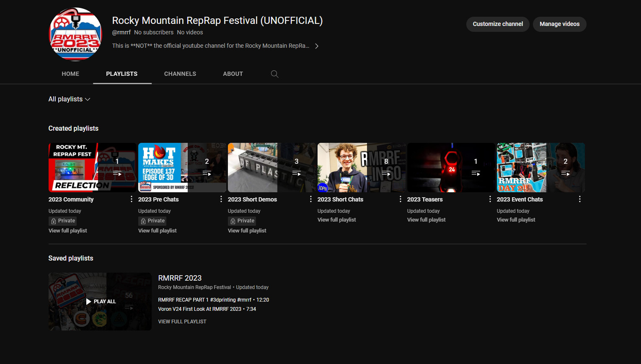Image resolution: width=641 pixels, height=364 pixels.
Task: Click the channel title Rocky Mountain RepRap Festival (UNOFFICIAL)
Action: coord(217,21)
